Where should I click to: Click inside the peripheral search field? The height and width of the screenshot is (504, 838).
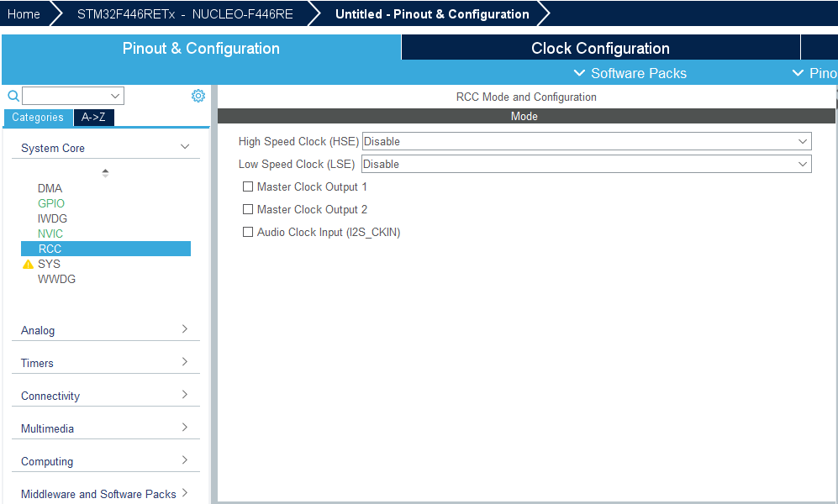click(x=67, y=95)
